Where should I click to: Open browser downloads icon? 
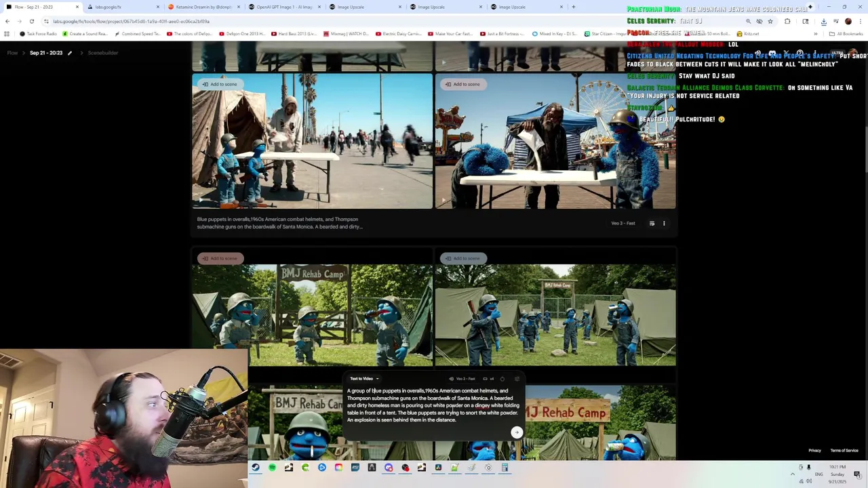click(823, 21)
